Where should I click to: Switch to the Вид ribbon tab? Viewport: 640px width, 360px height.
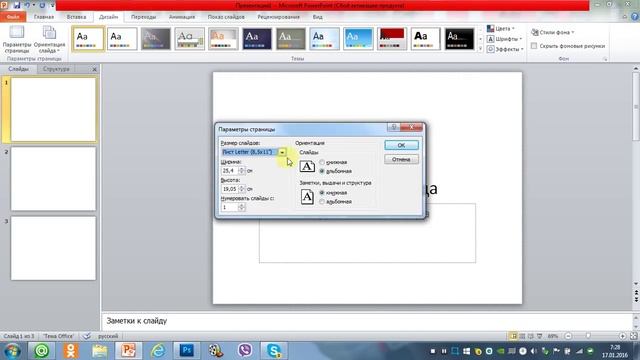pyautogui.click(x=318, y=17)
